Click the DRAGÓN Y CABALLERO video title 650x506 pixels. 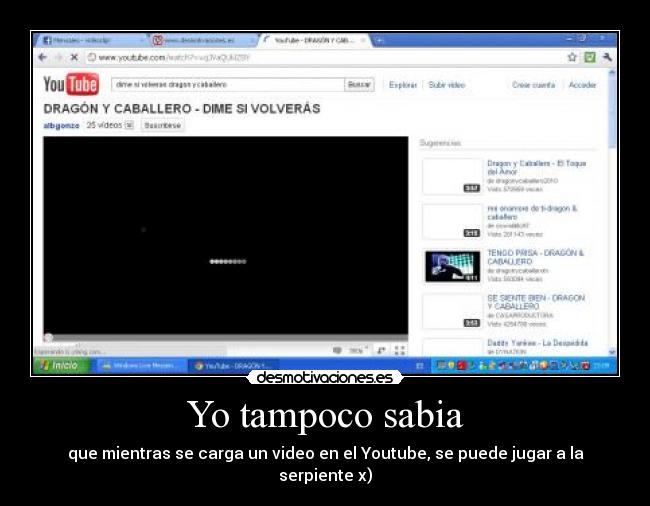[182, 109]
